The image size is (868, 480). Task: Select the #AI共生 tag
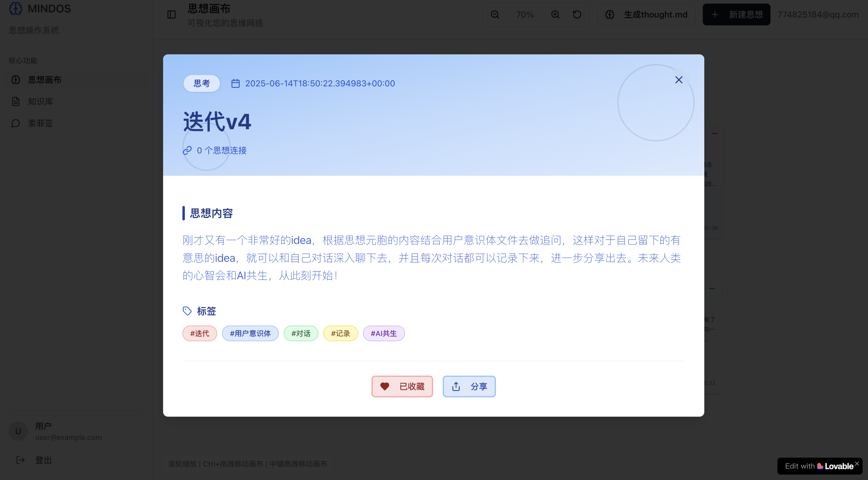tap(384, 334)
